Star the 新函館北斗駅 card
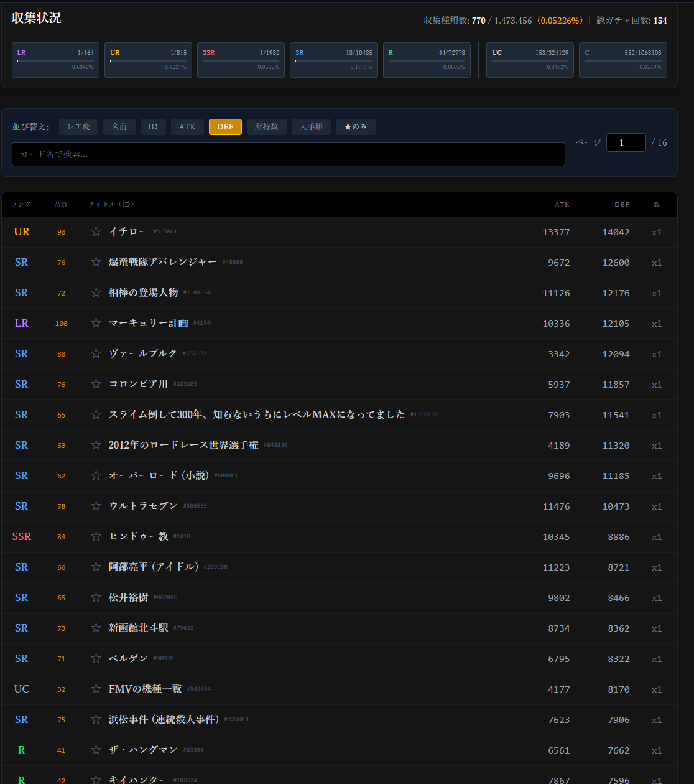694x784 pixels. (96, 628)
